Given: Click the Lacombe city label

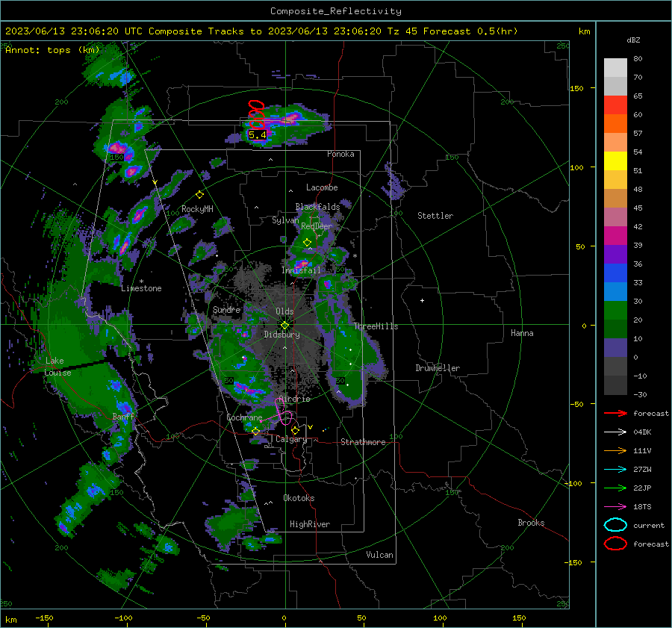Looking at the screenshot, I should pyautogui.click(x=322, y=187).
